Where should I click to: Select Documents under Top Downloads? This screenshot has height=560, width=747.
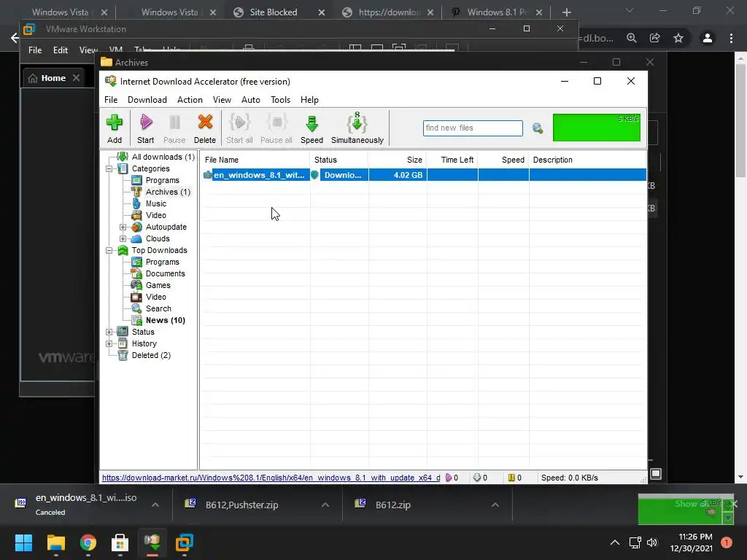click(166, 273)
